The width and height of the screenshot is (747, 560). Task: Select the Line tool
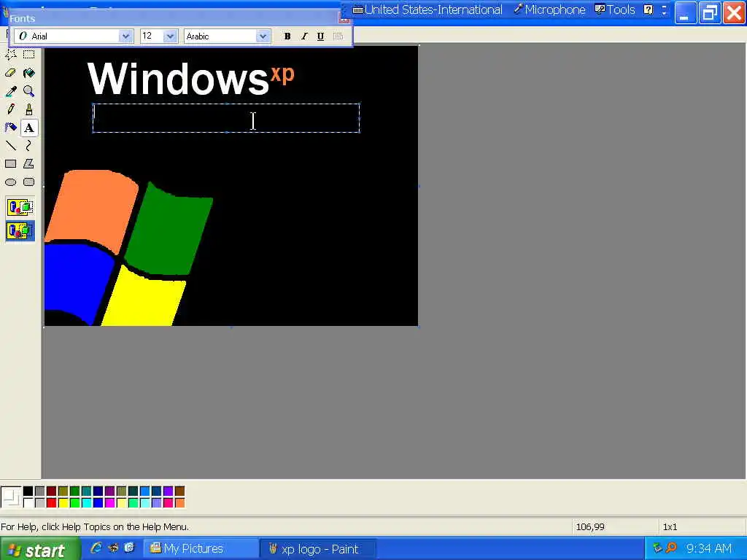coord(10,146)
